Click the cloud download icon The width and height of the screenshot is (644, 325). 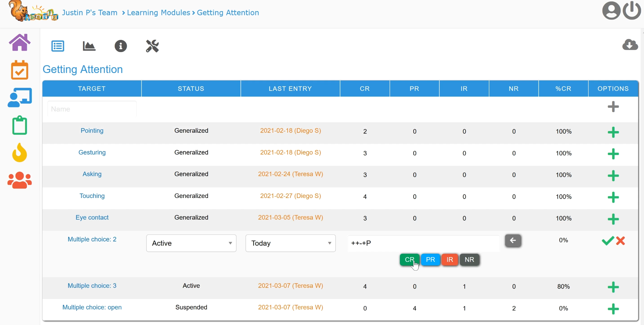630,45
